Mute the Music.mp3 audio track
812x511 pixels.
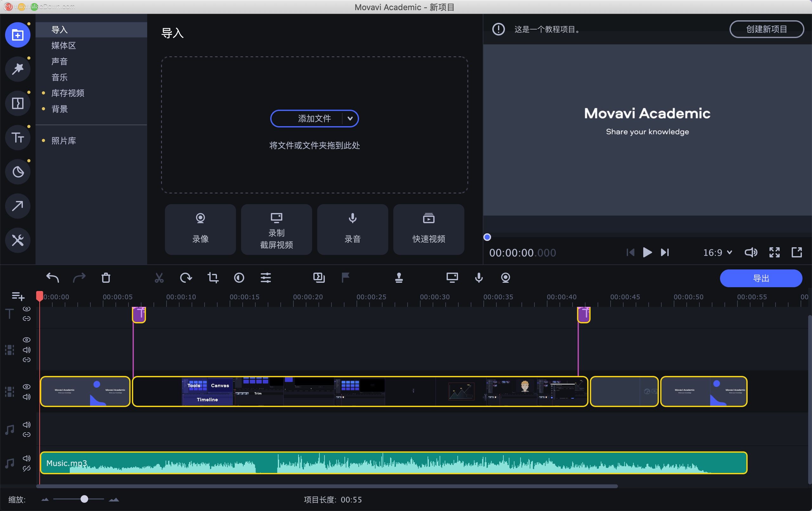pyautogui.click(x=27, y=458)
